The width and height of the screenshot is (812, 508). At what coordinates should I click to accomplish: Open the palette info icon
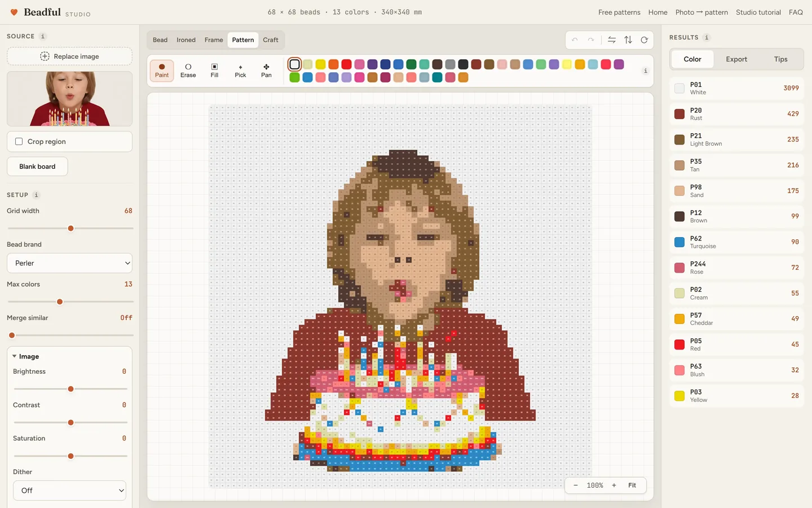(x=646, y=71)
